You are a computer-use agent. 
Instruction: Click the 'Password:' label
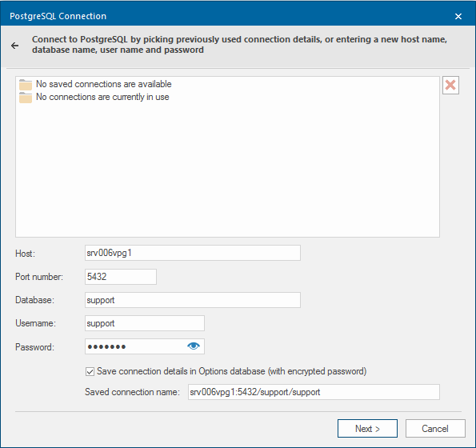point(35,347)
